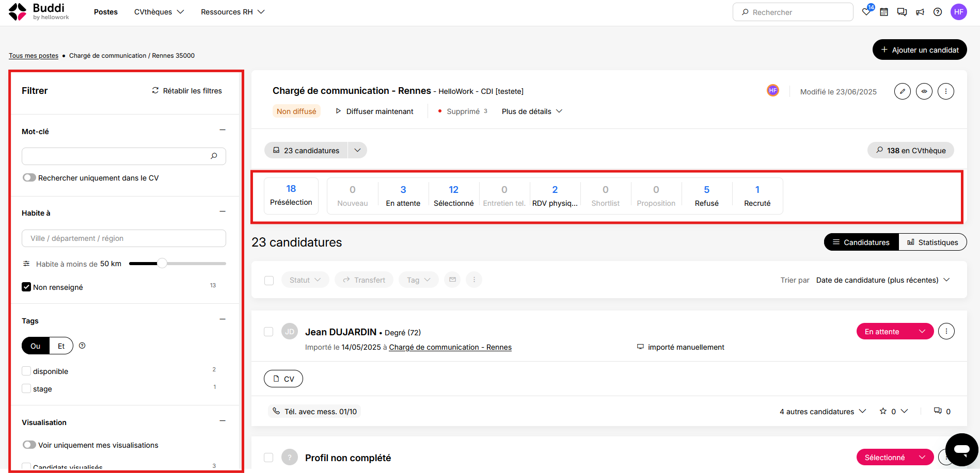The width and height of the screenshot is (980, 473).
Task: Open the Statut bulk dropdown
Action: [305, 280]
